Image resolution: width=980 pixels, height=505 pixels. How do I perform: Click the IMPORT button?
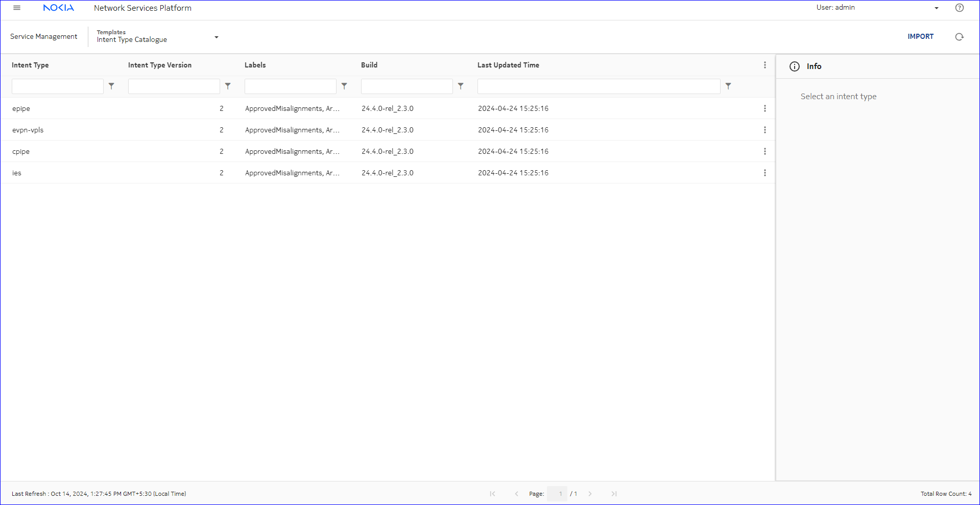[920, 36]
